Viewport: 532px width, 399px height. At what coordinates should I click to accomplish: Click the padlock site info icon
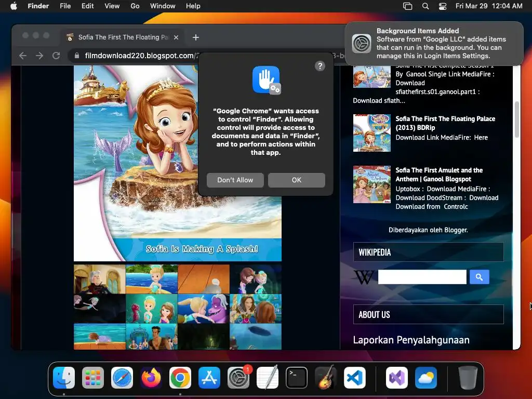tap(77, 56)
